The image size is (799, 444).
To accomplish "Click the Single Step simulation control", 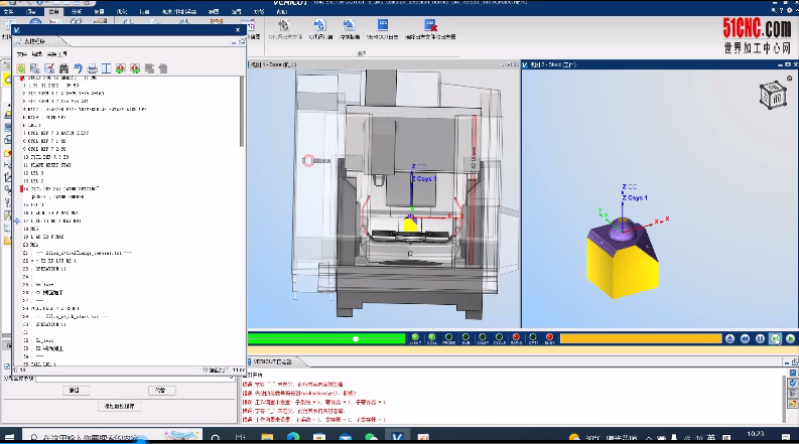I will point(776,339).
